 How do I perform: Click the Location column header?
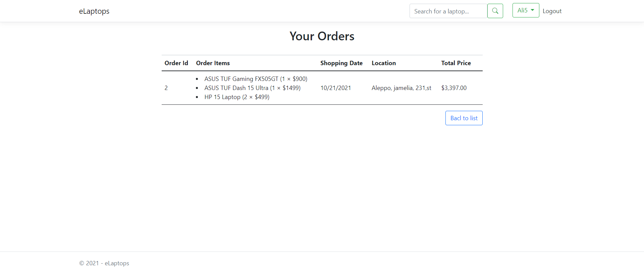pos(384,63)
